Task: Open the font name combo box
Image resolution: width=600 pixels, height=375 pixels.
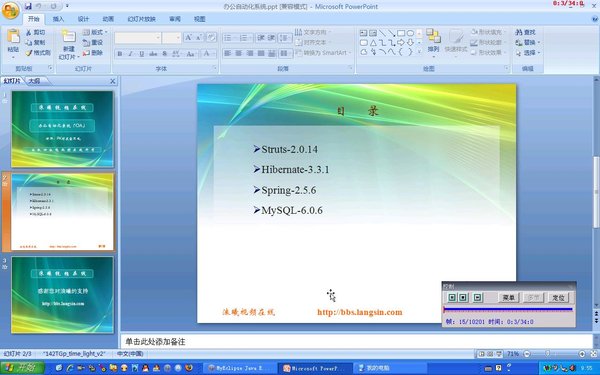Action: [138, 38]
